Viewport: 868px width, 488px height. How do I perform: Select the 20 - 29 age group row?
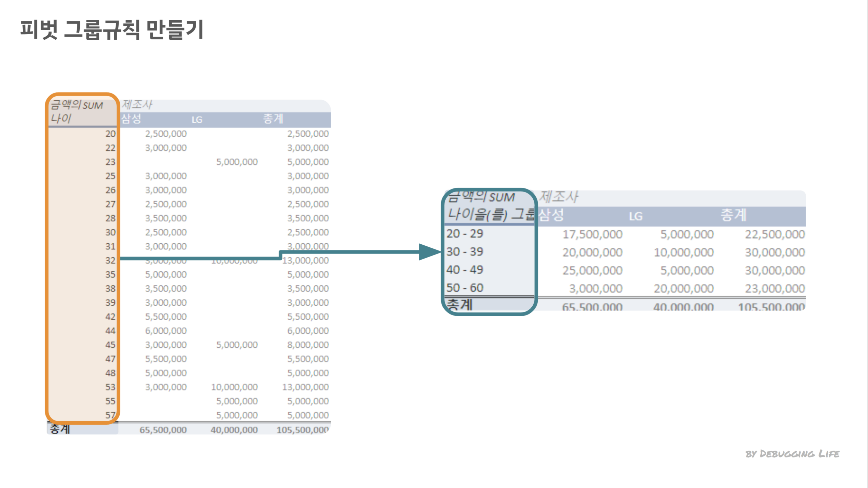pos(465,234)
